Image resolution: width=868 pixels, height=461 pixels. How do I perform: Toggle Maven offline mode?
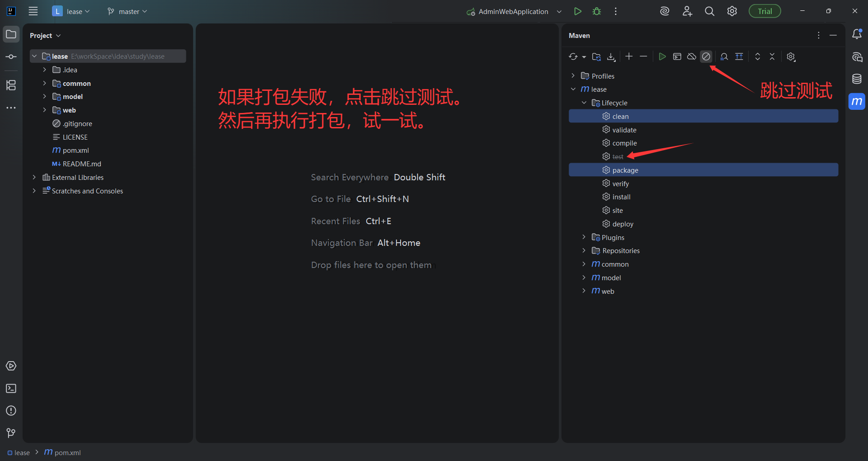tap(691, 56)
